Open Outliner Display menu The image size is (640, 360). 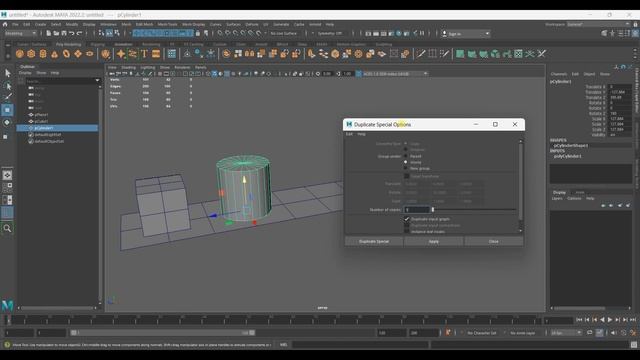pos(25,73)
